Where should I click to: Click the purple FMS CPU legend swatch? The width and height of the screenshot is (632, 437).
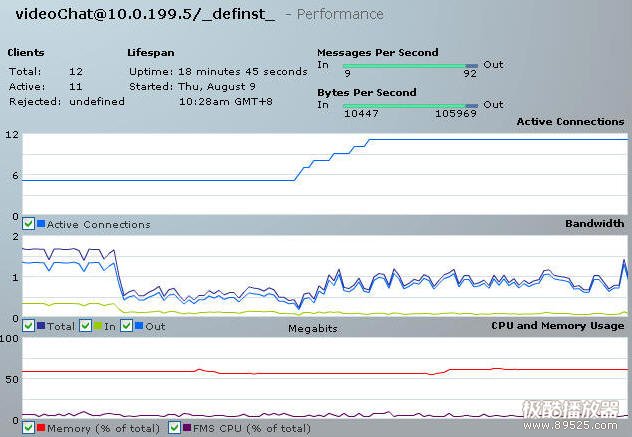pos(187,428)
